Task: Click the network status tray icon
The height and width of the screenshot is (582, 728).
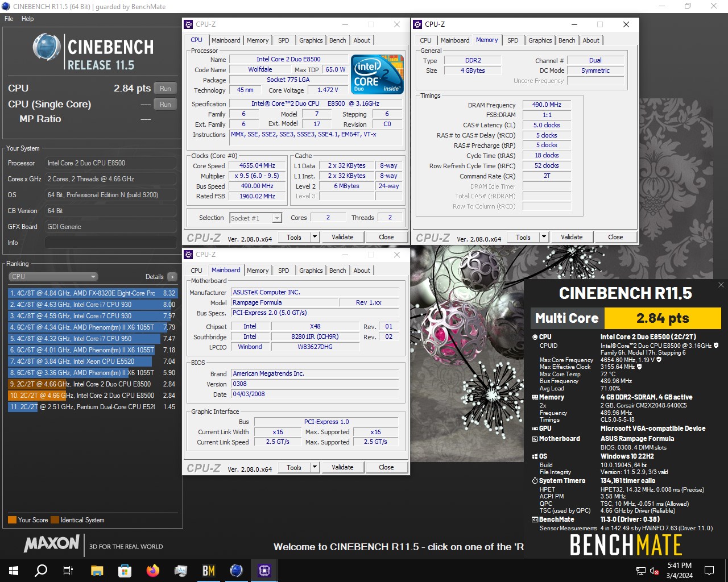Action: [640, 571]
